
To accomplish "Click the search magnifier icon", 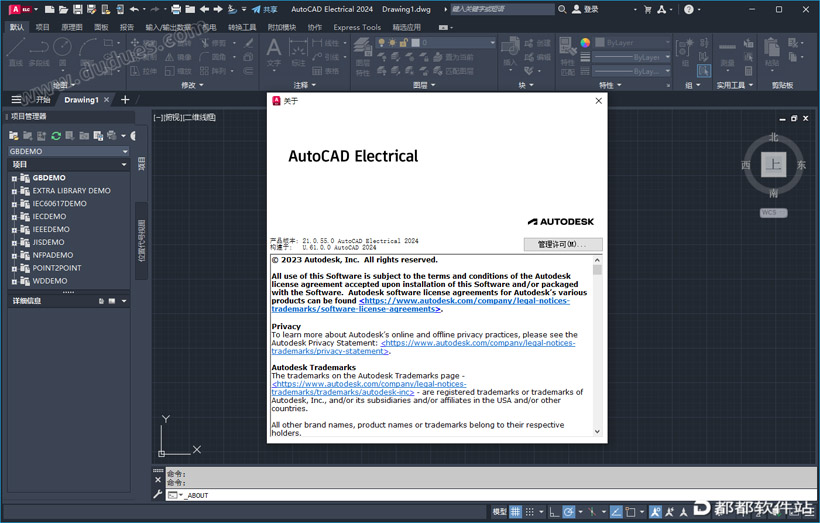I will point(562,9).
